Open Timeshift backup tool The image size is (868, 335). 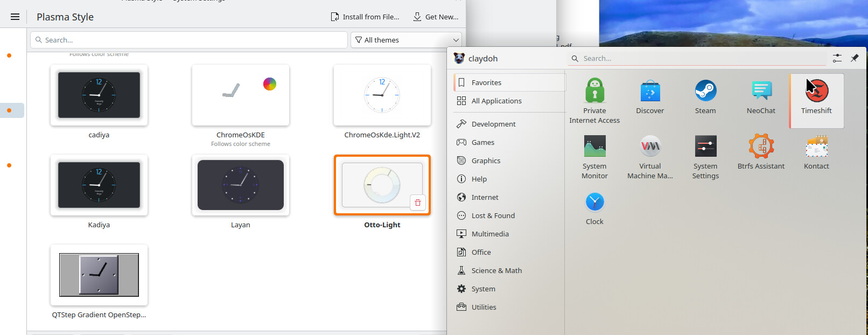[x=816, y=91]
